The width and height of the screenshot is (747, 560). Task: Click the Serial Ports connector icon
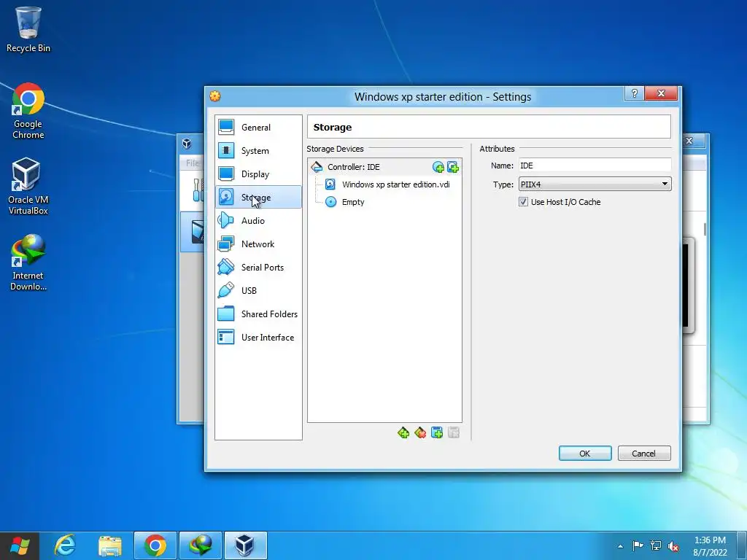pyautogui.click(x=226, y=267)
